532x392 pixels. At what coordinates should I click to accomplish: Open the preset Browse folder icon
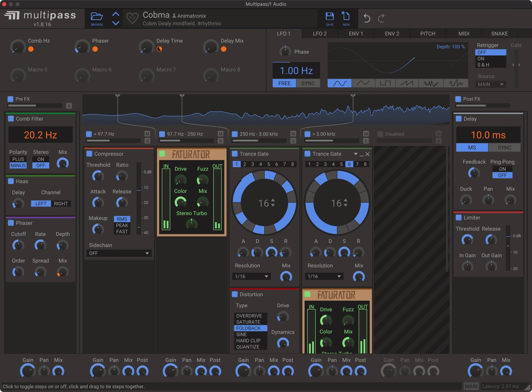pos(97,17)
